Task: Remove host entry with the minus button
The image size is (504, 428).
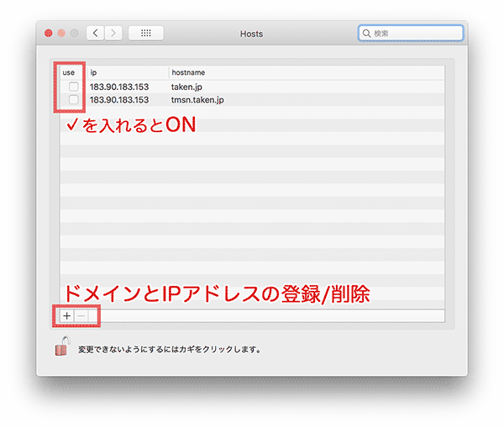Action: [81, 316]
